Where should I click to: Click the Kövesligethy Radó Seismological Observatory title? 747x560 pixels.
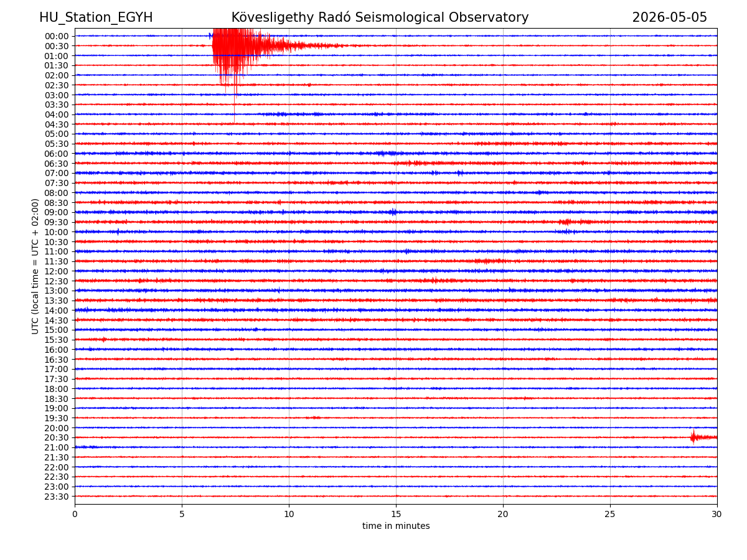(380, 18)
